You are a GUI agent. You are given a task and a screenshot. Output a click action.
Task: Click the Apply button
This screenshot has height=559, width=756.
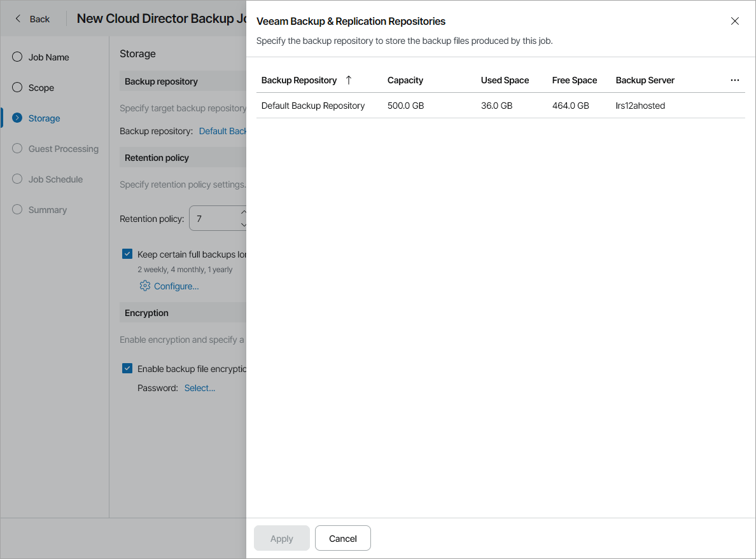point(281,538)
